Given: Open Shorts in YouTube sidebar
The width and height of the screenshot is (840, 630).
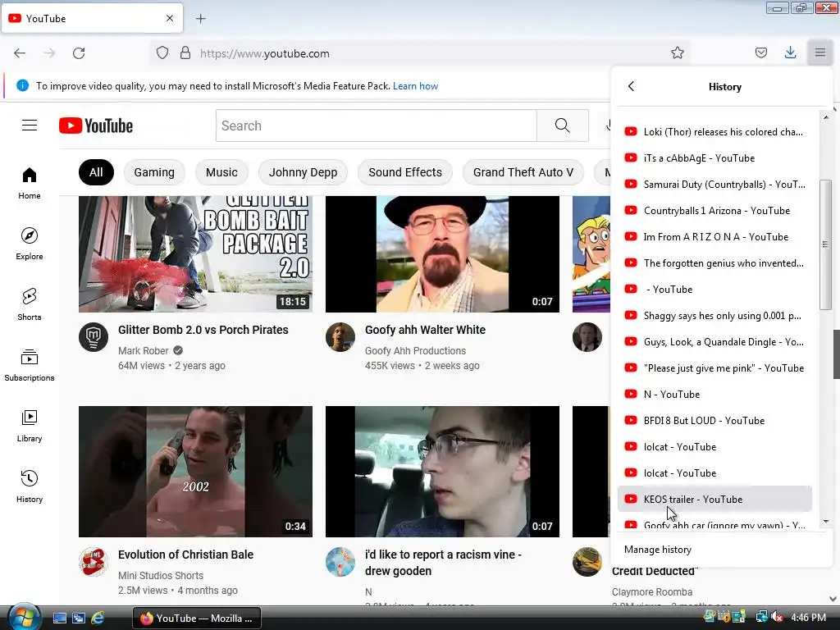Looking at the screenshot, I should tap(30, 305).
